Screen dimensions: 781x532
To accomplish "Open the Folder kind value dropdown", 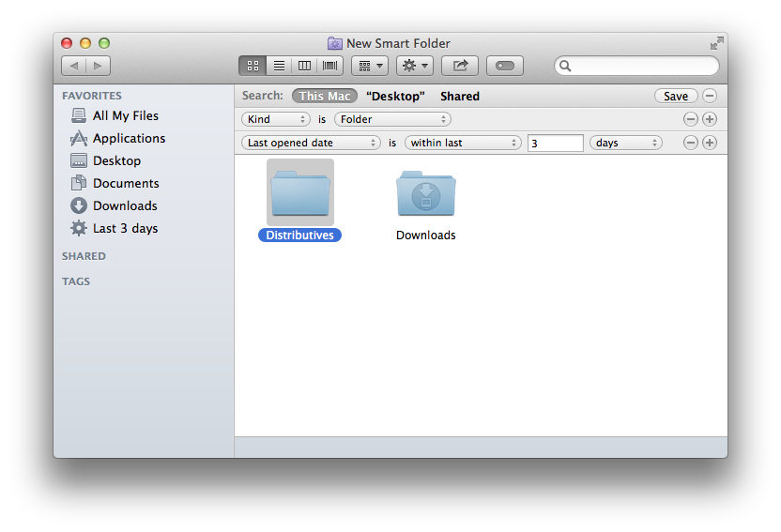I will tap(392, 119).
